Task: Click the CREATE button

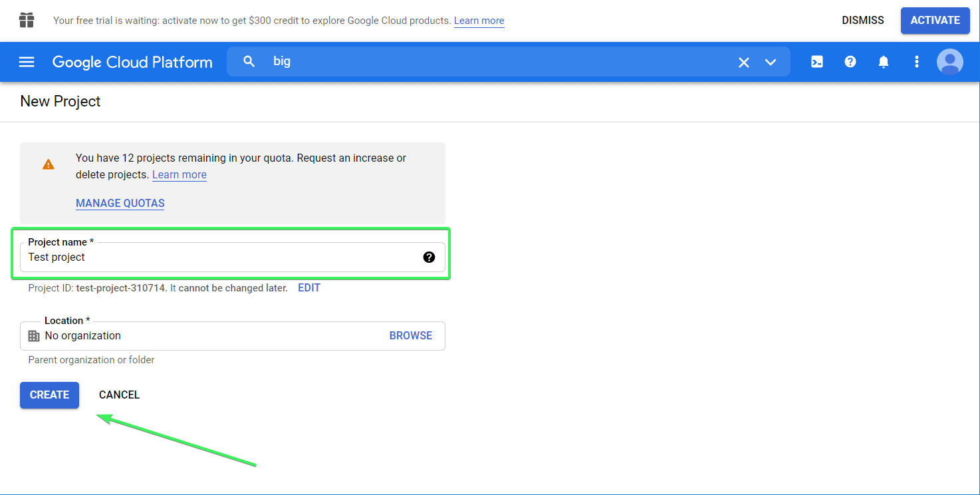Action: (50, 395)
